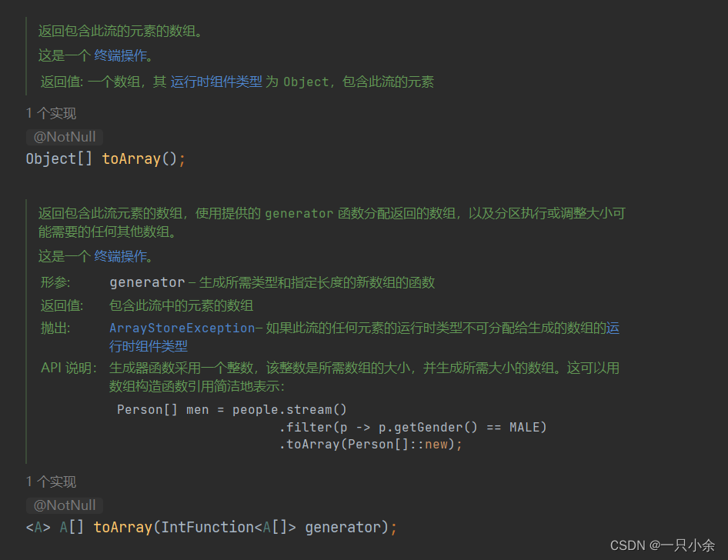The width and height of the screenshot is (728, 560).
Task: Click @NotNull annotation above Object[] toArray()
Action: (65, 137)
